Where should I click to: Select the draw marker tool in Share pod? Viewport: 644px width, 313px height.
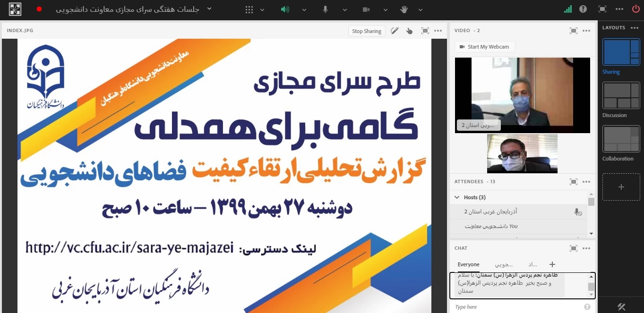pyautogui.click(x=395, y=31)
